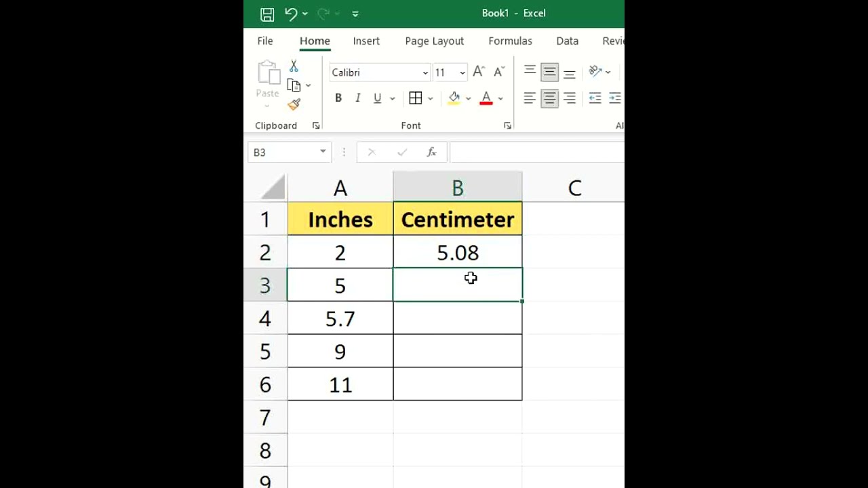The height and width of the screenshot is (488, 868).
Task: Click inside the formula bar
Action: point(536,152)
